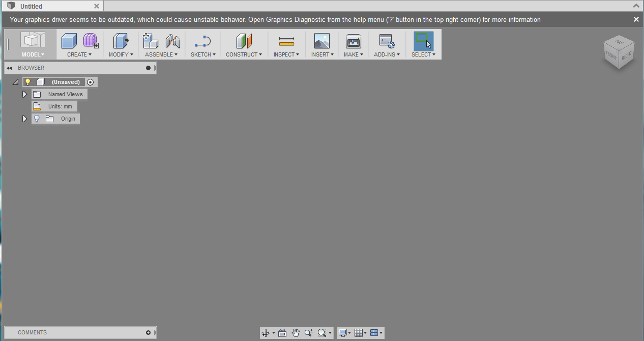This screenshot has width=644, height=341.
Task: Click the Zoom plus-minus magnifier icon
Action: pyautogui.click(x=309, y=333)
